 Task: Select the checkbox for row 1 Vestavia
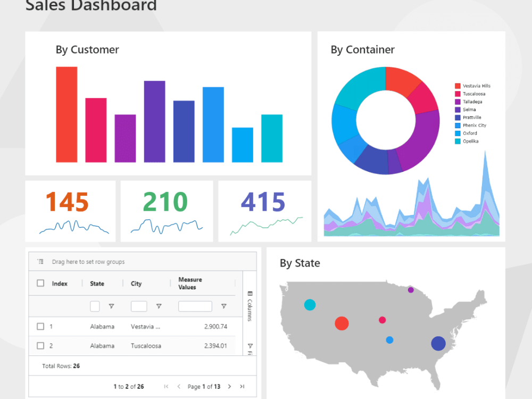[x=40, y=326]
